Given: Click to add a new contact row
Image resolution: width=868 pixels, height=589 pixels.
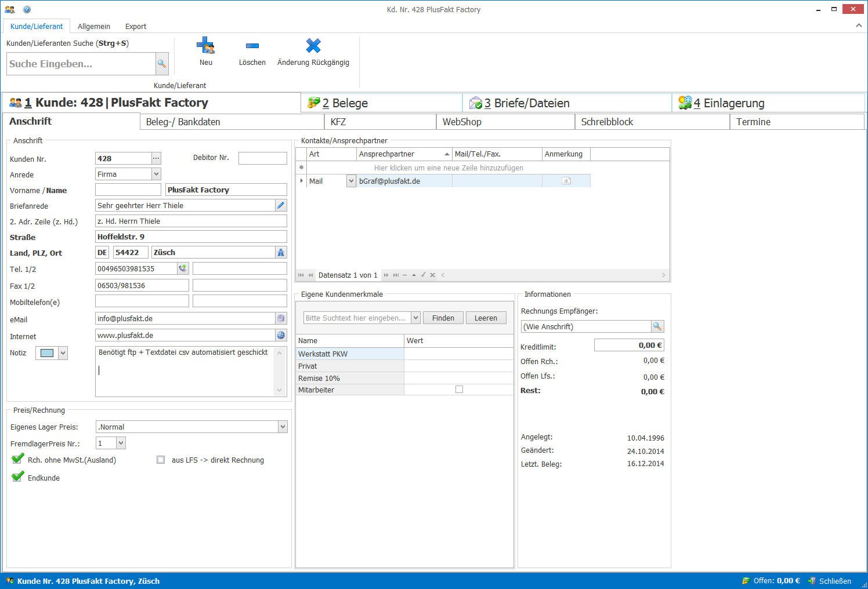Looking at the screenshot, I should tap(449, 168).
